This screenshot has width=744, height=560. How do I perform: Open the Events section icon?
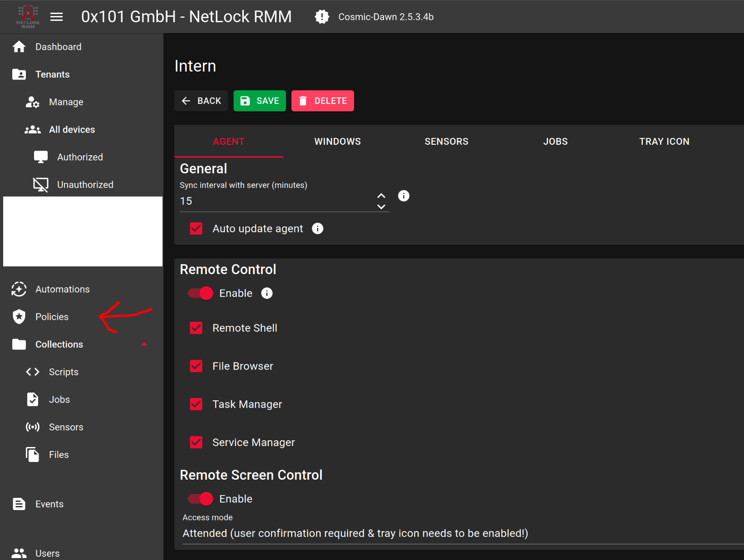pos(19,504)
